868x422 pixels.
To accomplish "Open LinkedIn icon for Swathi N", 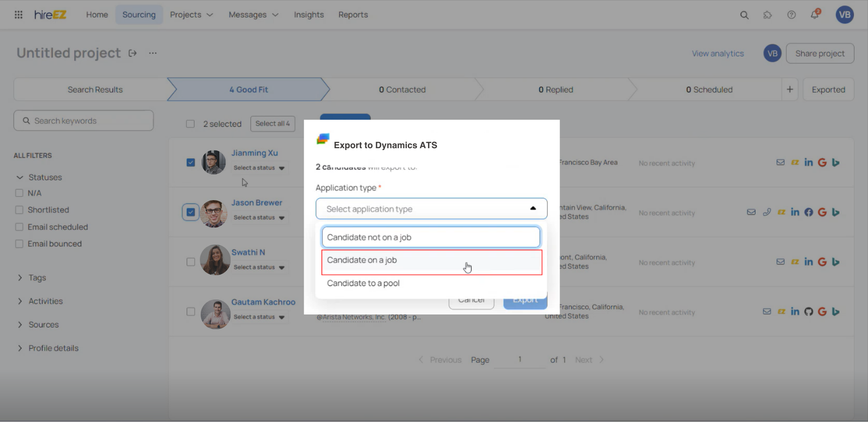I will click(x=808, y=262).
